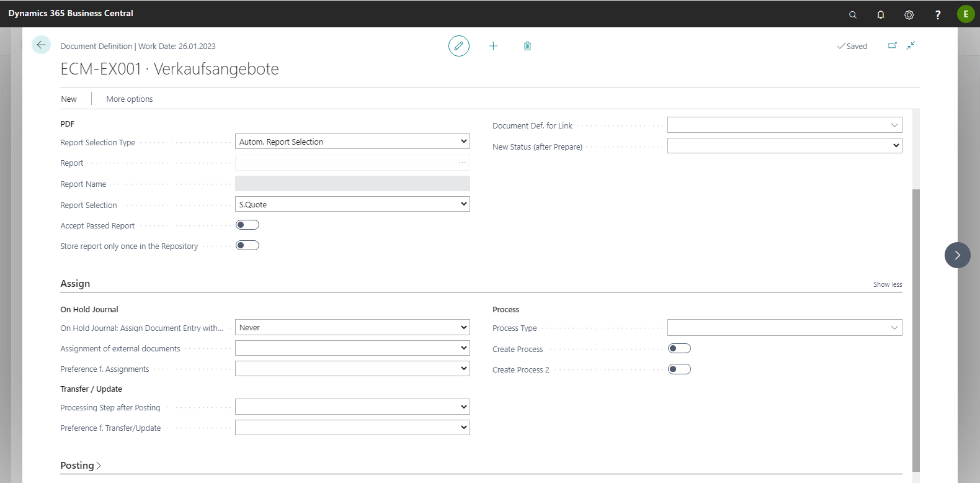
Task: Open the More options menu
Action: (129, 99)
